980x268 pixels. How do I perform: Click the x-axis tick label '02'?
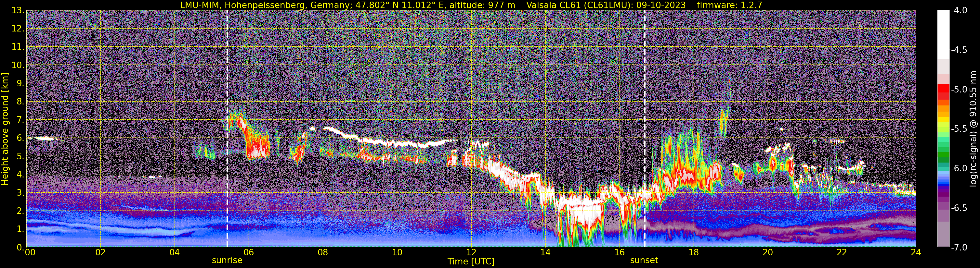coord(100,252)
